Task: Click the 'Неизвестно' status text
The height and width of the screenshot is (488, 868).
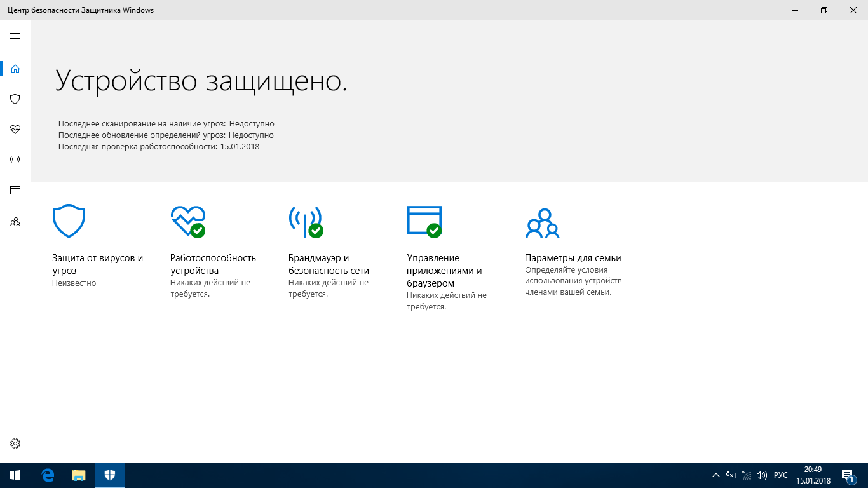Action: coord(74,283)
